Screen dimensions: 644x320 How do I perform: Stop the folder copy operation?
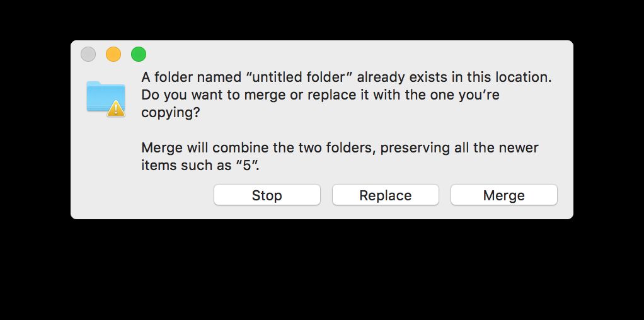click(x=267, y=195)
